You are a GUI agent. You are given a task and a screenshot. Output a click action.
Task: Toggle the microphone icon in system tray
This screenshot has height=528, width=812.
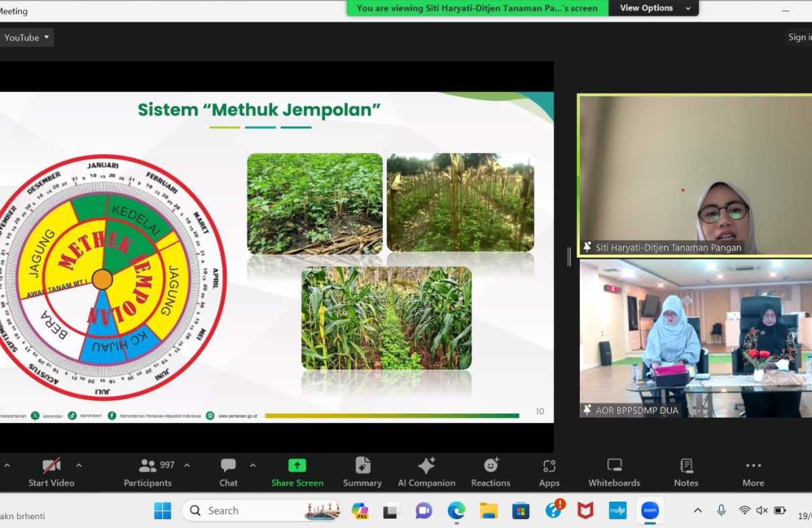coord(721,510)
